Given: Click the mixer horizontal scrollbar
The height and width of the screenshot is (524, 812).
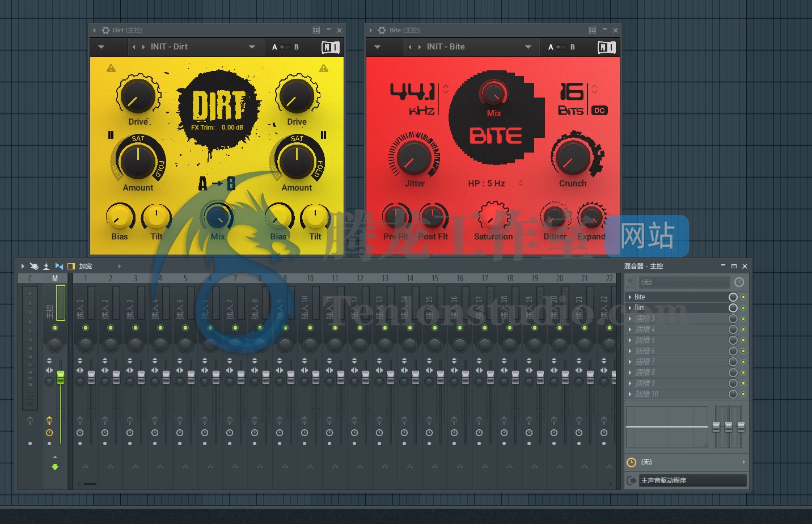Looking at the screenshot, I should coord(90,484).
